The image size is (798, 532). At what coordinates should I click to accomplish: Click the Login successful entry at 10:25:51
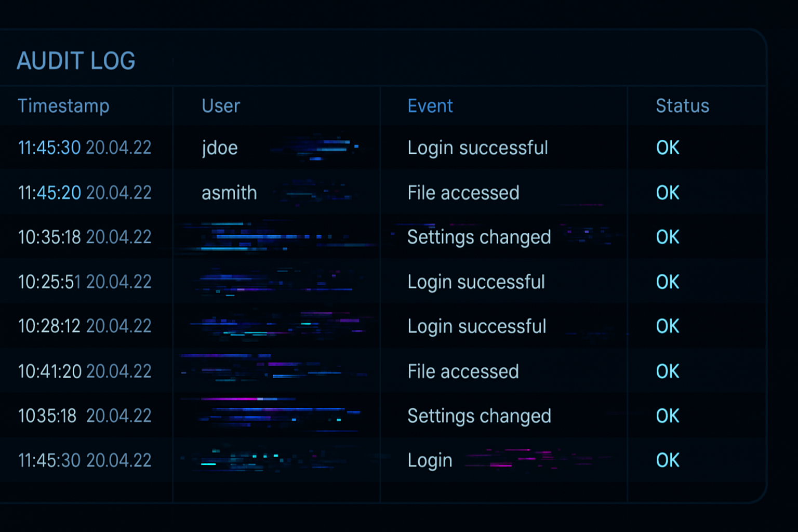pos(476,282)
